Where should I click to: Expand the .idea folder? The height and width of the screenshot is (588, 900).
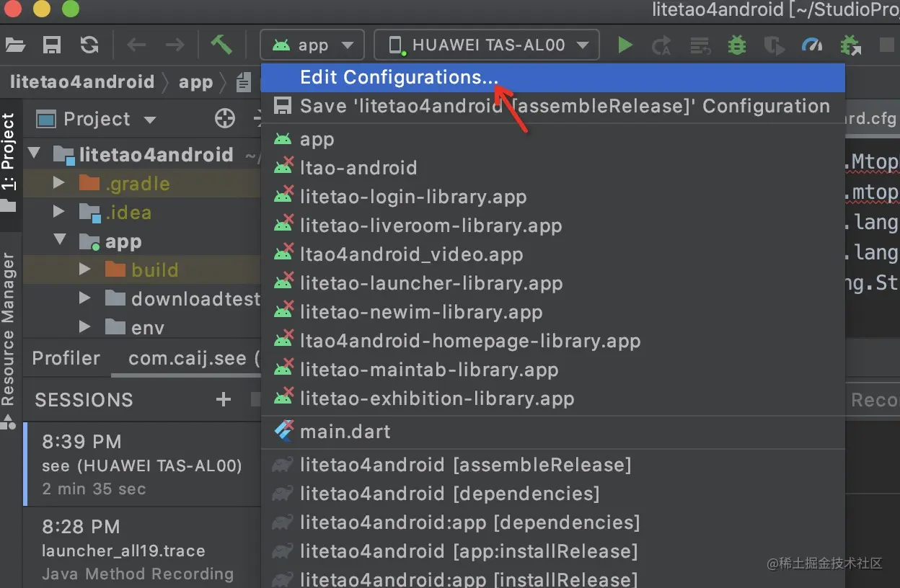pos(59,212)
